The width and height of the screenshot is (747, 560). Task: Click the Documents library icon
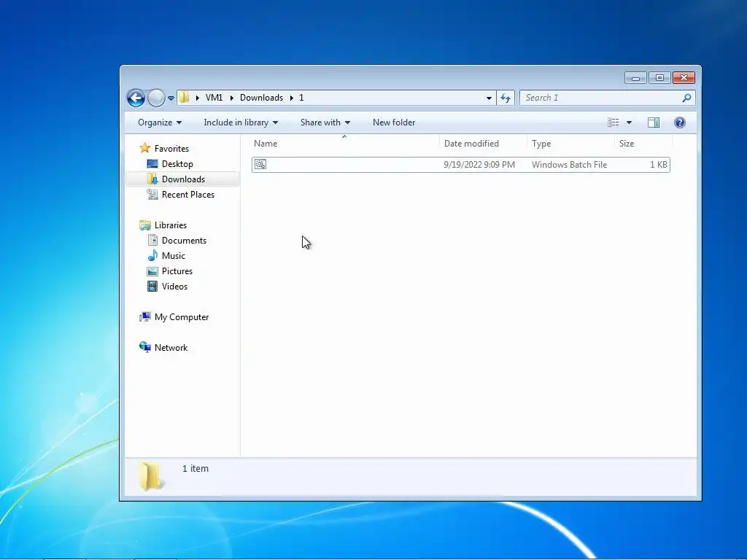pyautogui.click(x=152, y=240)
